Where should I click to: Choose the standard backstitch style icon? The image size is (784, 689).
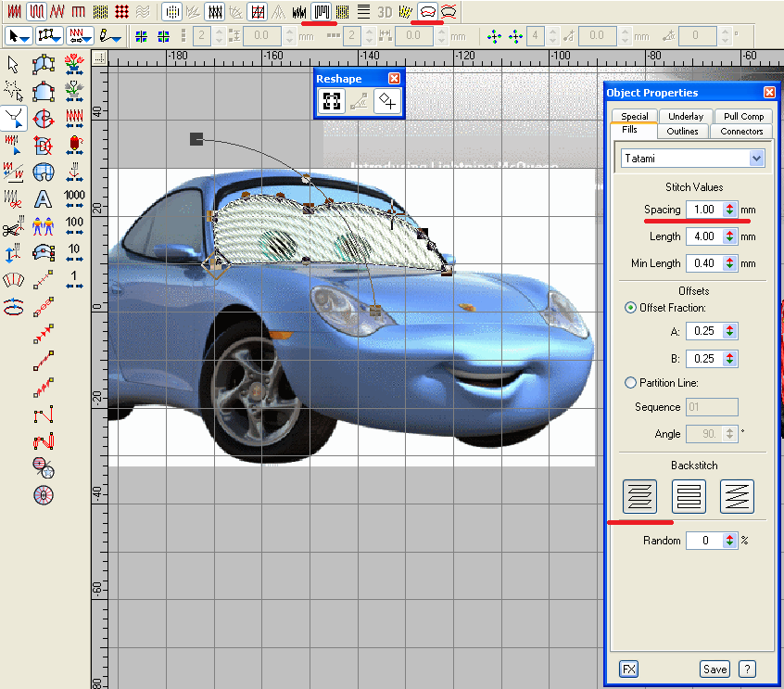point(640,497)
